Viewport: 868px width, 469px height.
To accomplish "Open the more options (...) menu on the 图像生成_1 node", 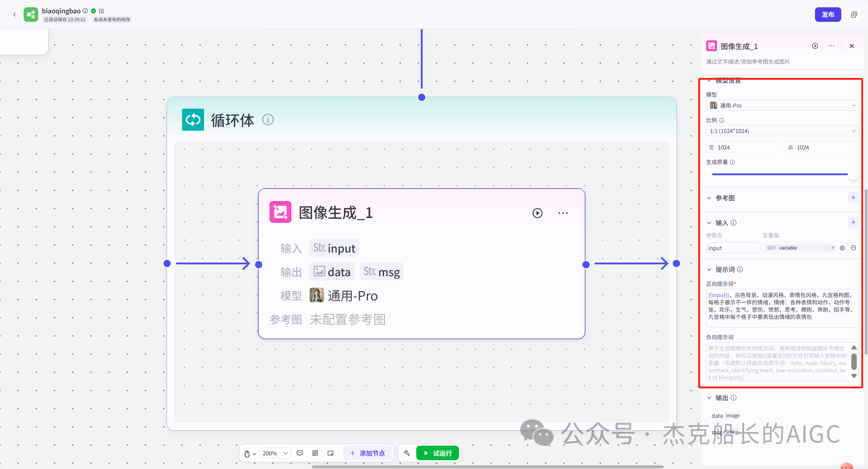I will (563, 213).
